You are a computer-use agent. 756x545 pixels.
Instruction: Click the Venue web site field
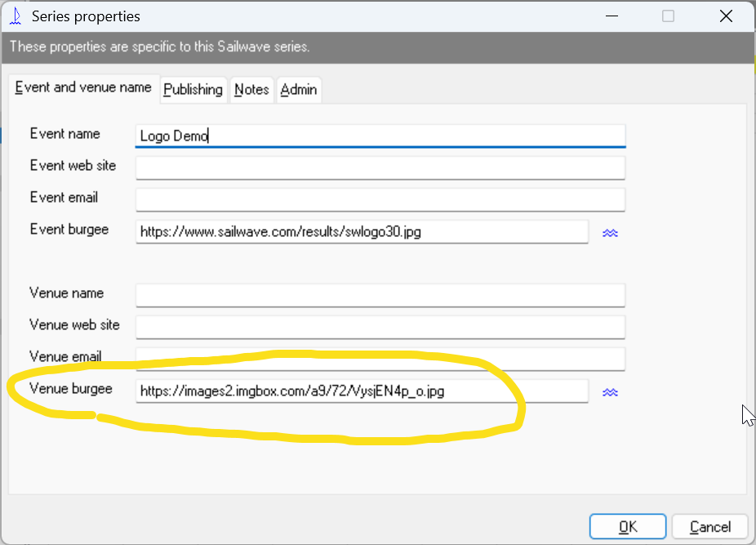click(x=380, y=327)
